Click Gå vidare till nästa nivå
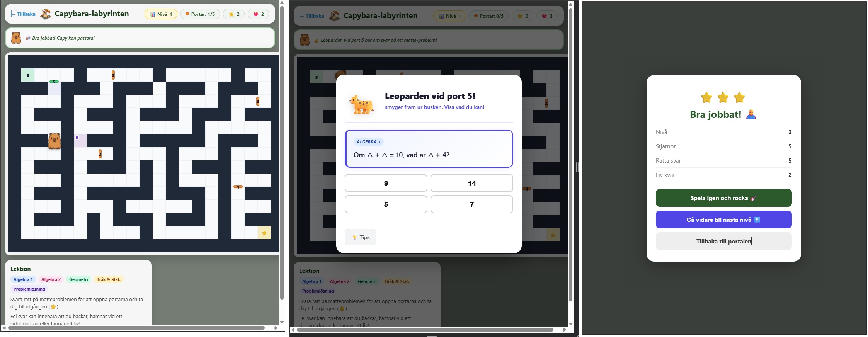The width and height of the screenshot is (868, 337). [x=723, y=220]
